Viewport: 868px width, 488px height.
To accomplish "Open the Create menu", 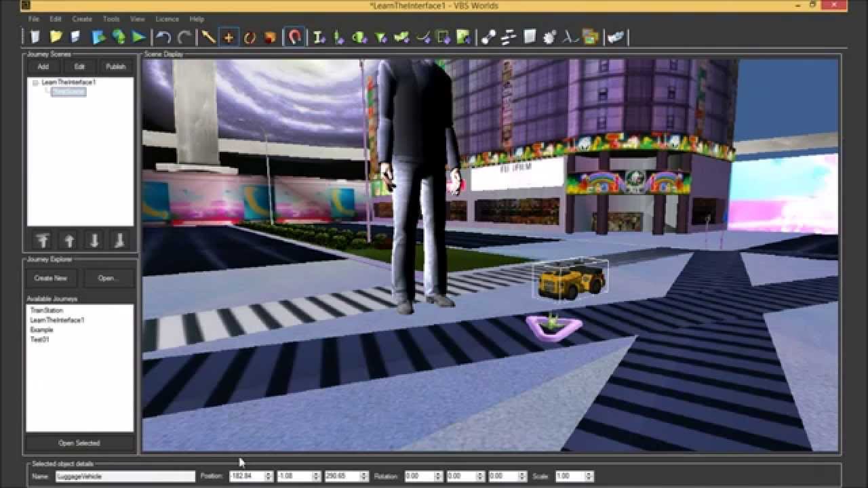I will (x=82, y=19).
